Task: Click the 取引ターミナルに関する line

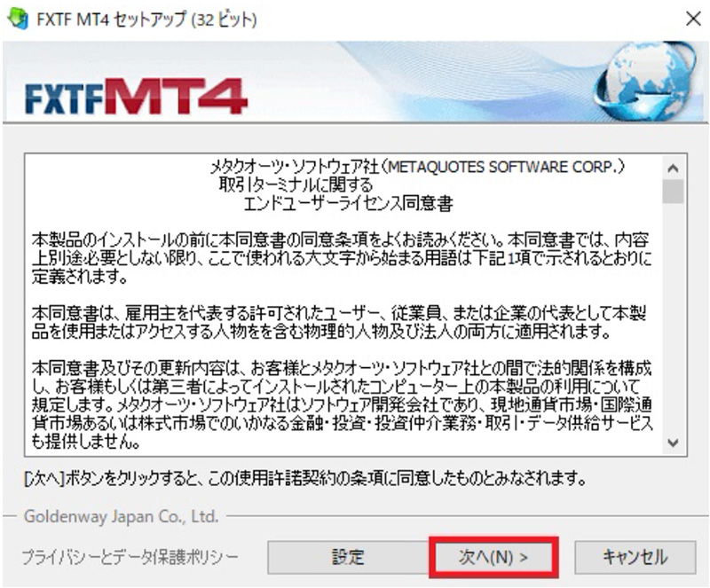Action: point(296,185)
